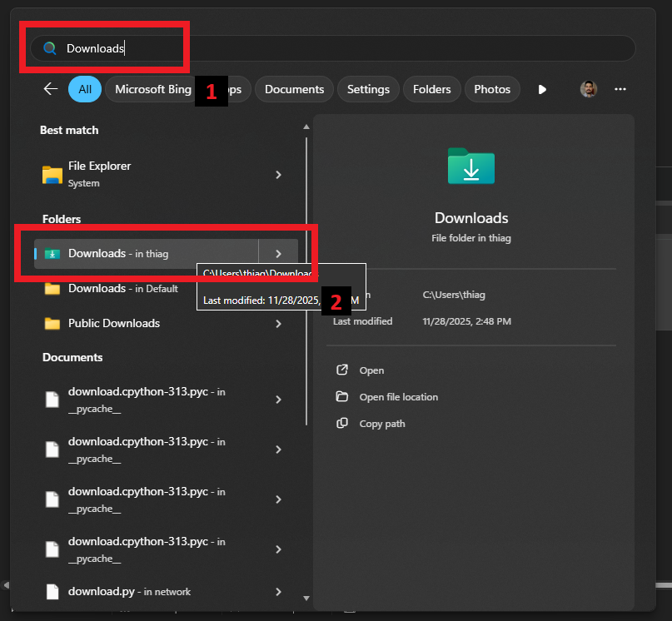Screen dimensions: 672x621
Task: Go back with the left arrow
Action: (x=51, y=89)
